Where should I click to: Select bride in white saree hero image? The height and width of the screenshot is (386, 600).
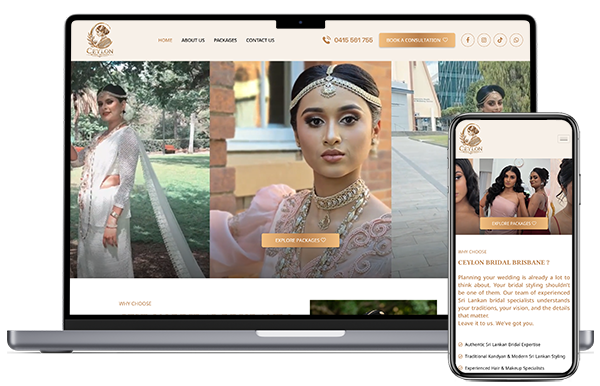pyautogui.click(x=140, y=169)
